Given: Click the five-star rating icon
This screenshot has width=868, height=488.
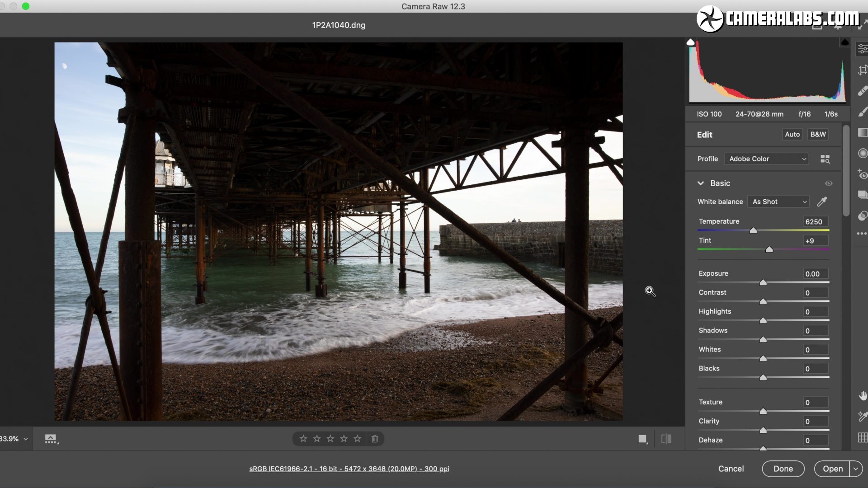Looking at the screenshot, I should point(356,439).
